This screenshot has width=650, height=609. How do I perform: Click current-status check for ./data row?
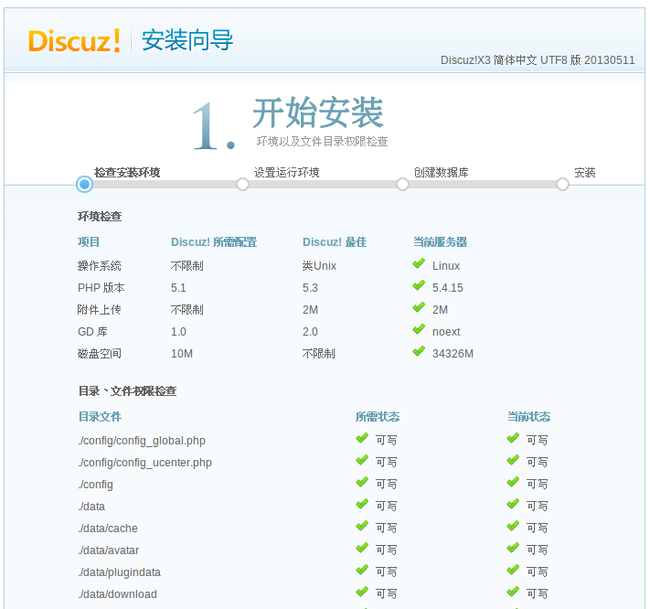513,504
